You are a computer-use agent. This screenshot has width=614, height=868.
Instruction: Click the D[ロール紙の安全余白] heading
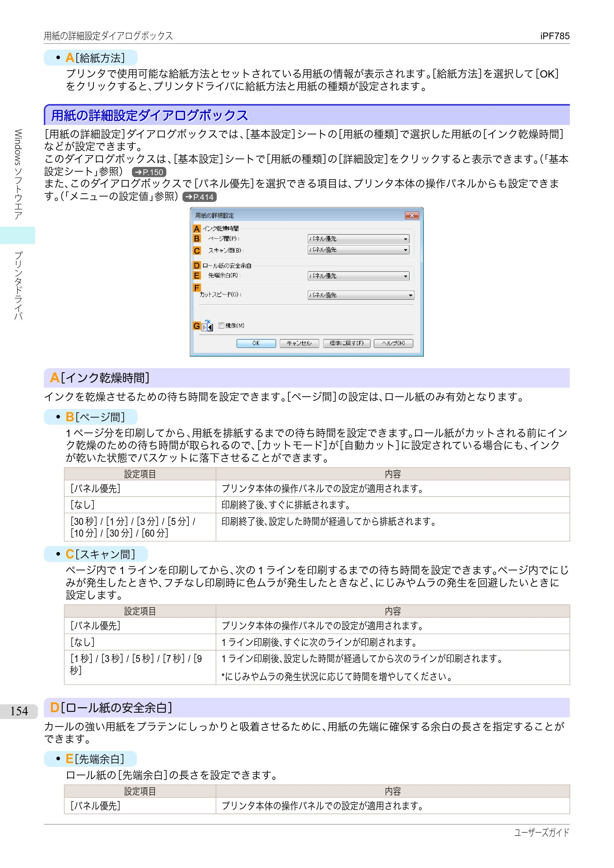click(111, 707)
